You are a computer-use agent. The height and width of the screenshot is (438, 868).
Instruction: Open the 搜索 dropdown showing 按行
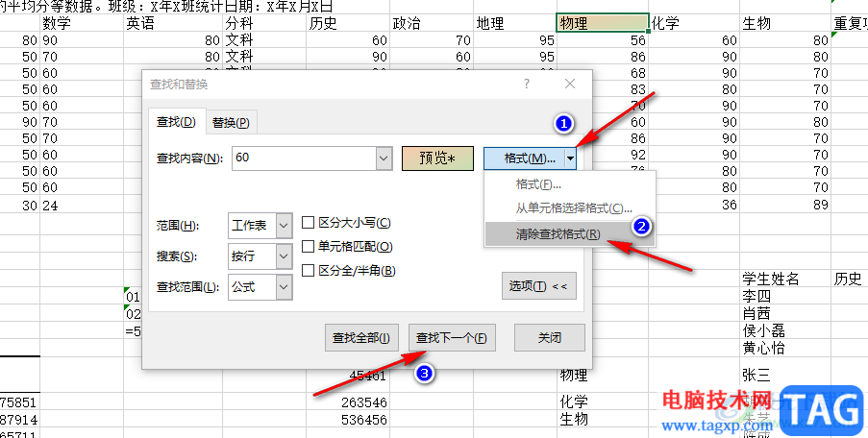pos(260,256)
